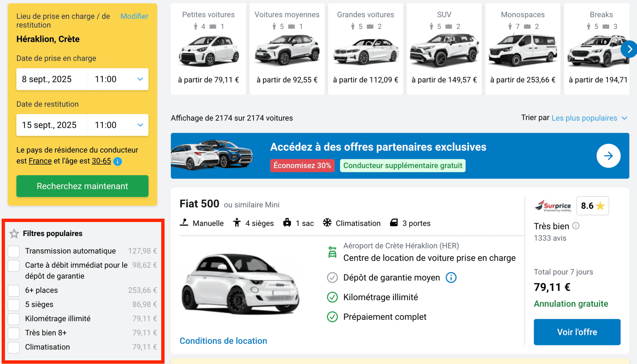This screenshot has height=364, width=637.
Task: Click the 1333 avis reviews text
Action: pyautogui.click(x=550, y=238)
